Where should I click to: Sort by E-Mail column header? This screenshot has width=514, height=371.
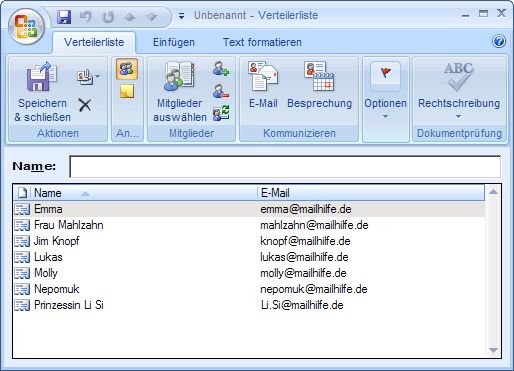pyautogui.click(x=371, y=193)
